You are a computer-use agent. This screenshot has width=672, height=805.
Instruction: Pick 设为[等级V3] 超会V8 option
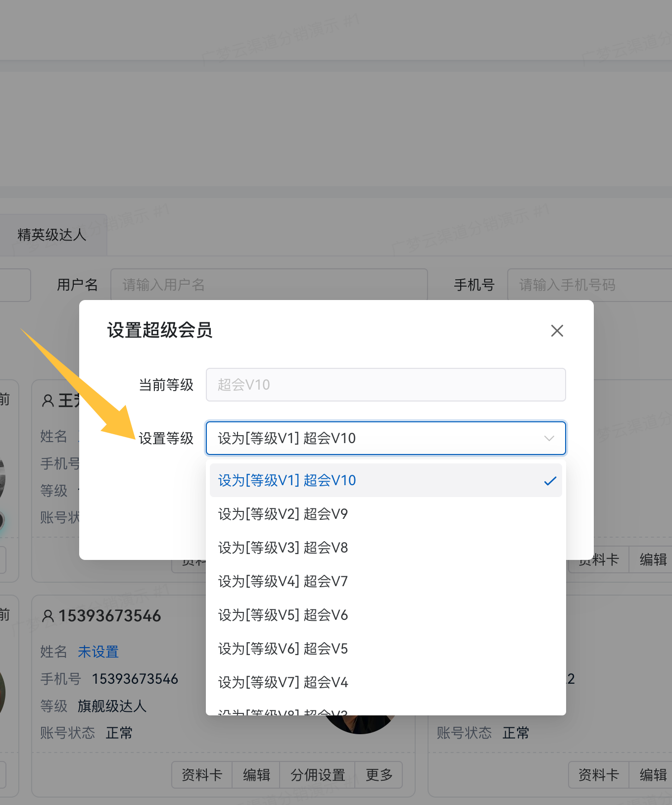[x=283, y=548]
